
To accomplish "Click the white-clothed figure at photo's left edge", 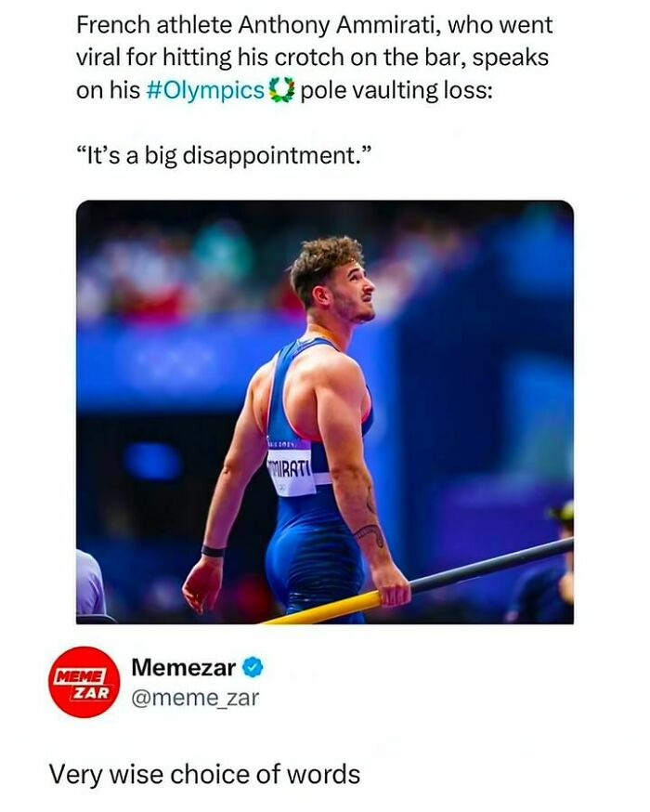I will 89,583.
